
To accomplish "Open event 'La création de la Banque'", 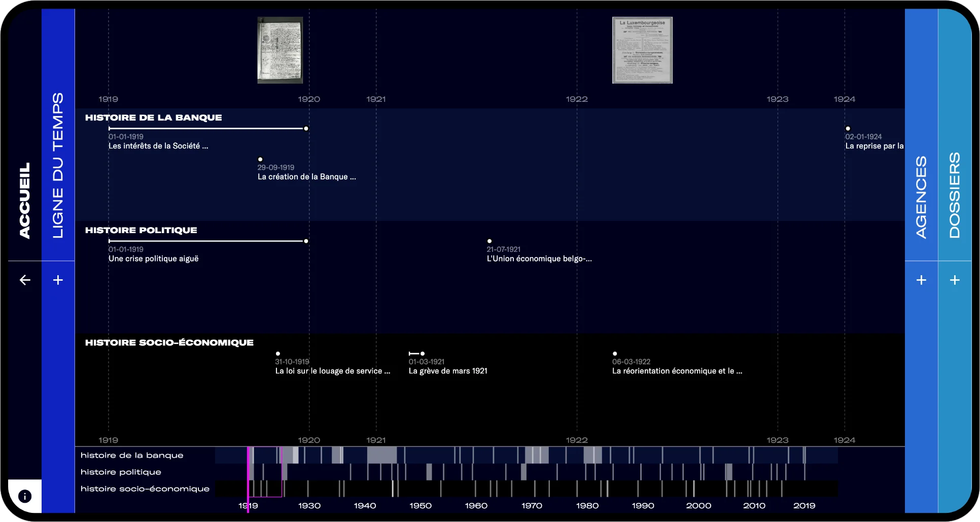I will tap(306, 177).
